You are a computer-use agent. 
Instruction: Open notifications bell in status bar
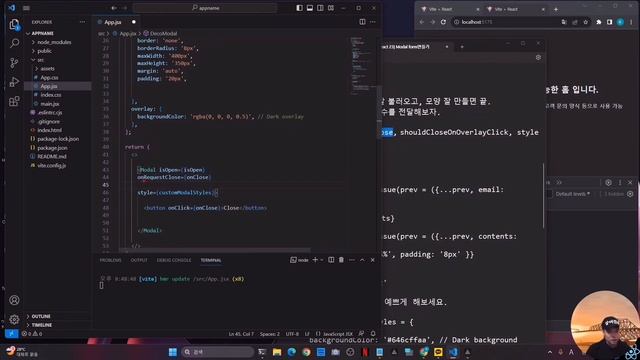point(373,333)
